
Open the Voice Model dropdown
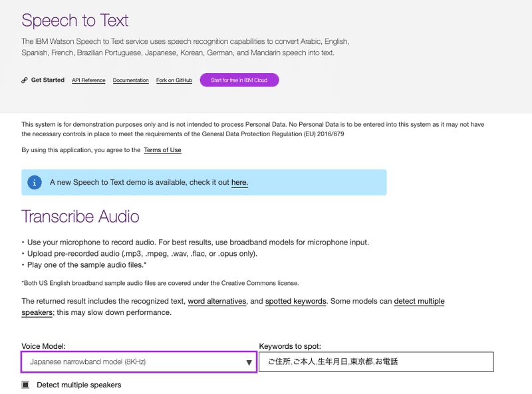[x=133, y=362]
